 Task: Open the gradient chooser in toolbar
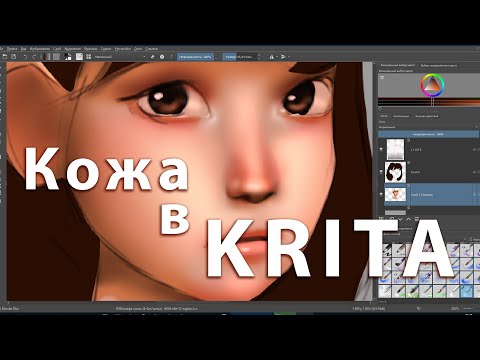(46, 57)
